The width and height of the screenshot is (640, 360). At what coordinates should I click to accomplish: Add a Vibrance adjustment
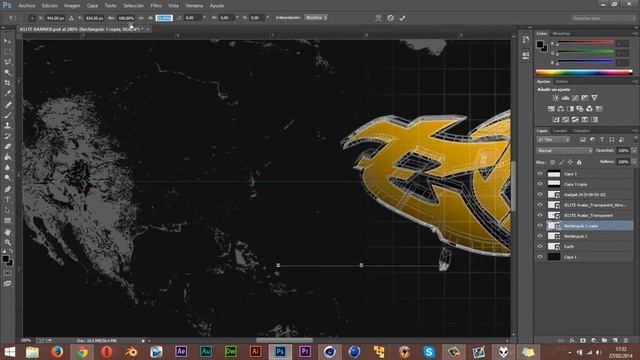tap(595, 98)
